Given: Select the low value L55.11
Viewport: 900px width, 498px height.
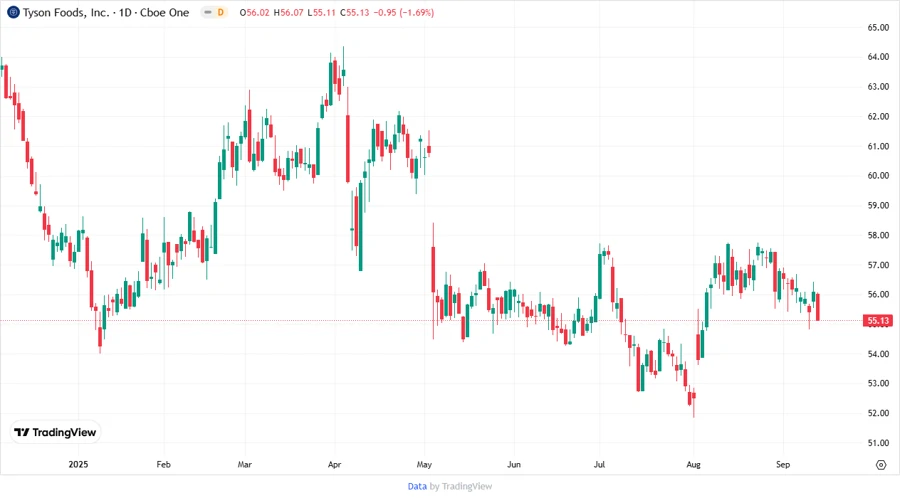Looking at the screenshot, I should [321, 13].
